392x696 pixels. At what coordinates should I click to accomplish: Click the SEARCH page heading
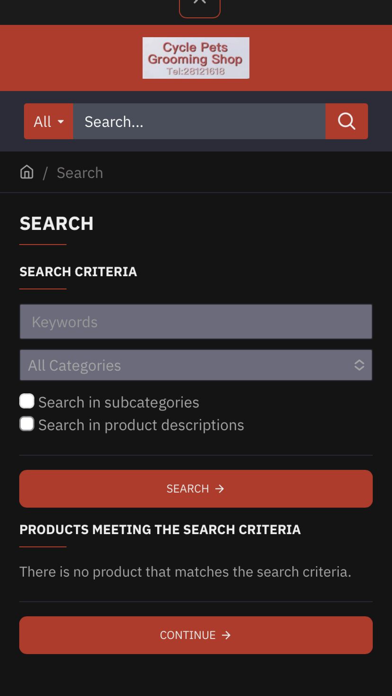(x=56, y=223)
